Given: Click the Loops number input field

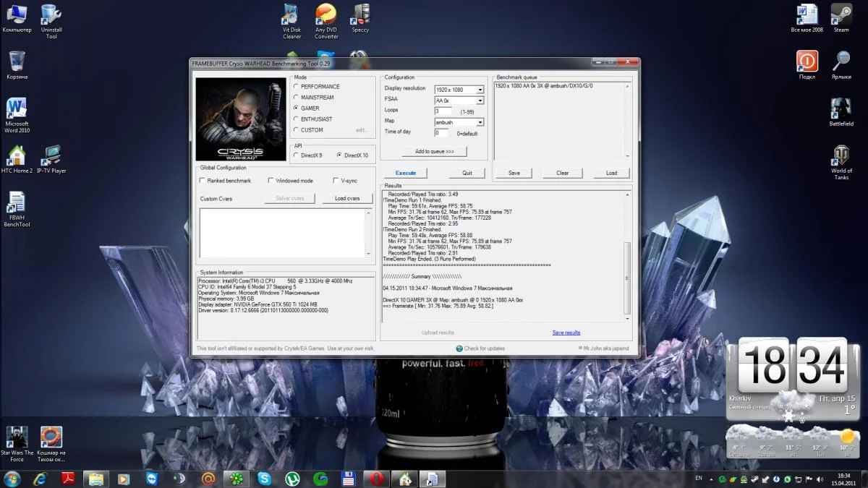Looking at the screenshot, I should point(443,111).
